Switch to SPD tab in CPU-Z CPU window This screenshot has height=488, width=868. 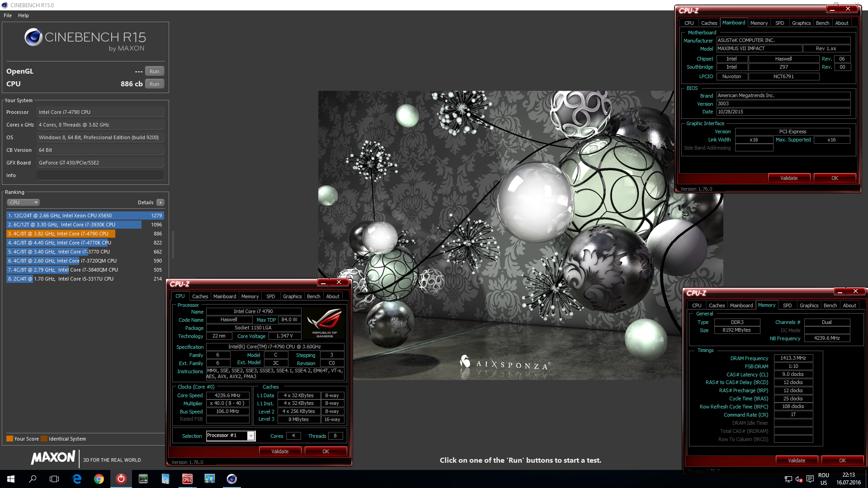(x=270, y=296)
